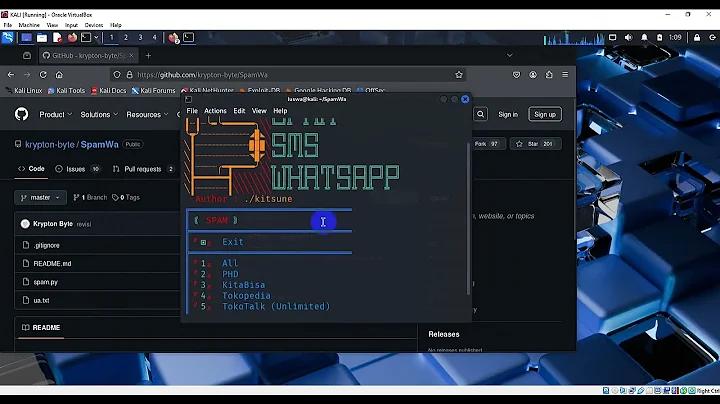The height and width of the screenshot is (404, 720).
Task: Select the Firefox task button in Kali panel
Action: 173,38
